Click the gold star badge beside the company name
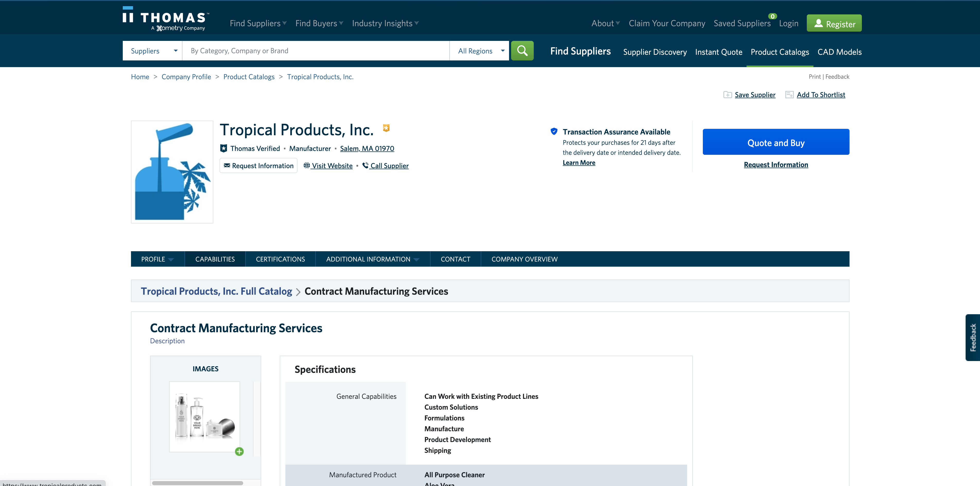Image resolution: width=980 pixels, height=486 pixels. click(x=386, y=128)
